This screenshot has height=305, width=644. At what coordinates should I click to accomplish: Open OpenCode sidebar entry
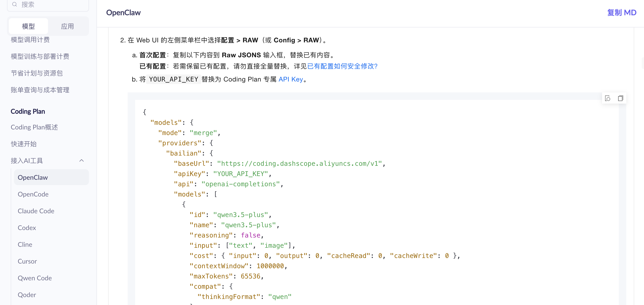(x=33, y=194)
